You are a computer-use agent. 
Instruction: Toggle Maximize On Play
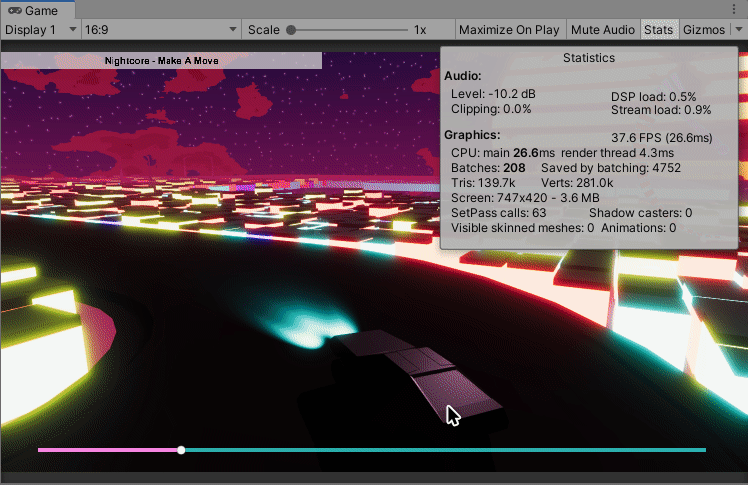coord(510,30)
